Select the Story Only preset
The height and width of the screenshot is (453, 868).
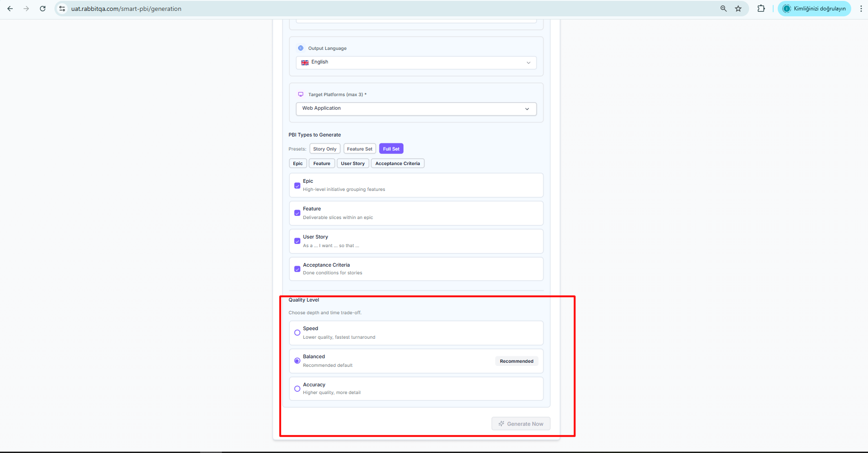pos(325,149)
